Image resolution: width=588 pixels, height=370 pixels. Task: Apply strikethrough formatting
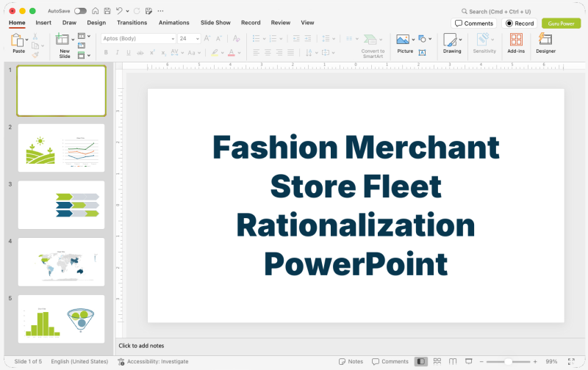click(x=140, y=53)
